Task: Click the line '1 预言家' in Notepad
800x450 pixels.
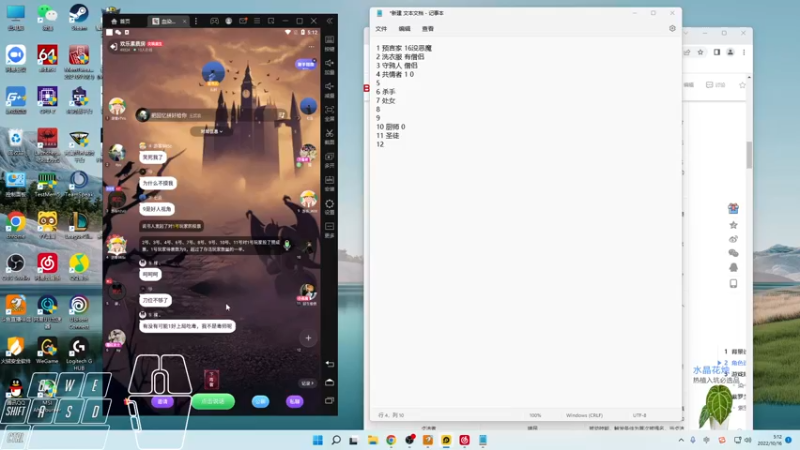Action: [404, 48]
